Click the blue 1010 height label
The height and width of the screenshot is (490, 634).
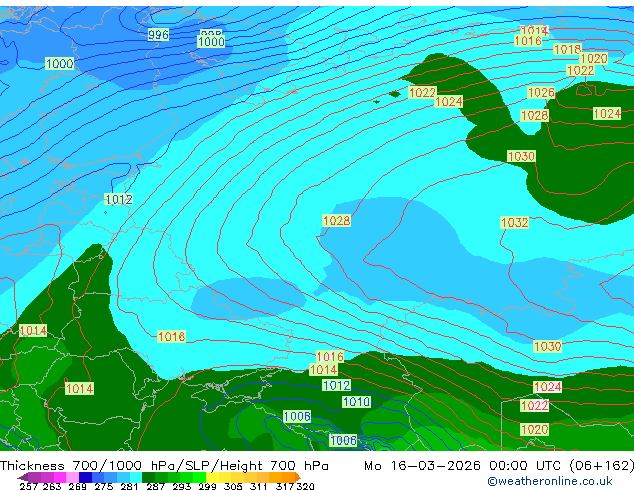pos(356,402)
